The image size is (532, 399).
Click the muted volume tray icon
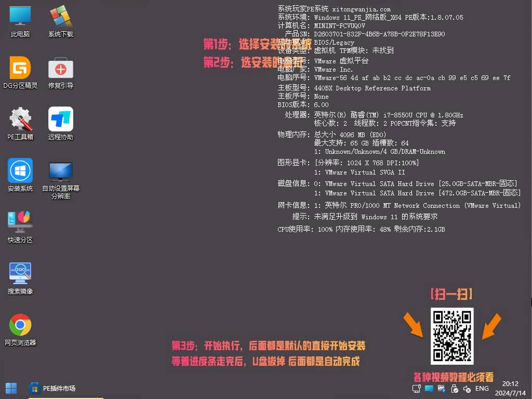(x=467, y=389)
